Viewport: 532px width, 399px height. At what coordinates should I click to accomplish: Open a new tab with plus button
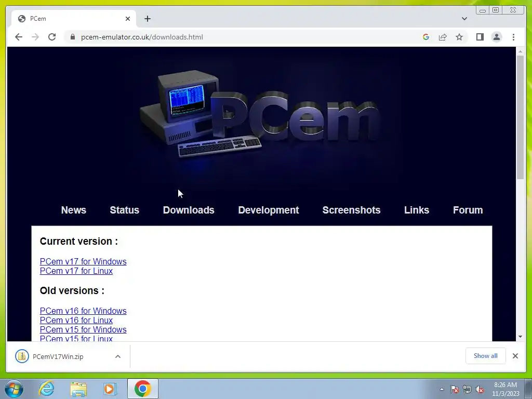click(x=147, y=19)
